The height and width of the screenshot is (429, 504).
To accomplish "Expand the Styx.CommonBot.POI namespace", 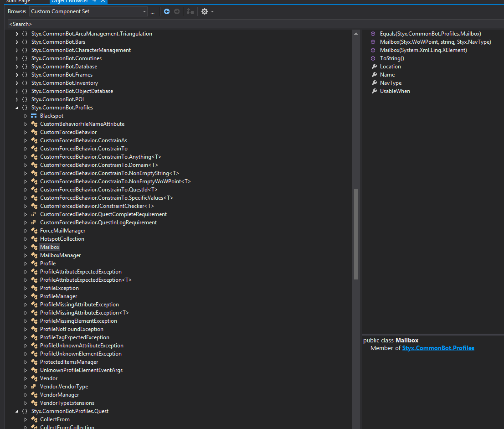I will (x=17, y=99).
